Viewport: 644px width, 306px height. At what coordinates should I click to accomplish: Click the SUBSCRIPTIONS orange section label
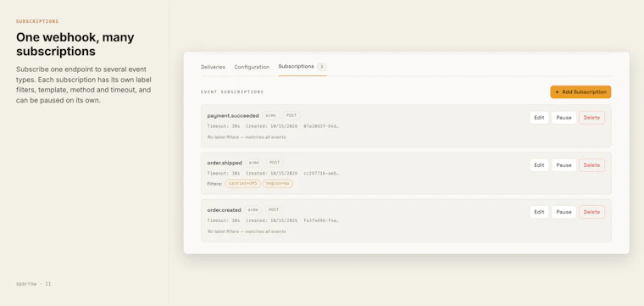37,21
